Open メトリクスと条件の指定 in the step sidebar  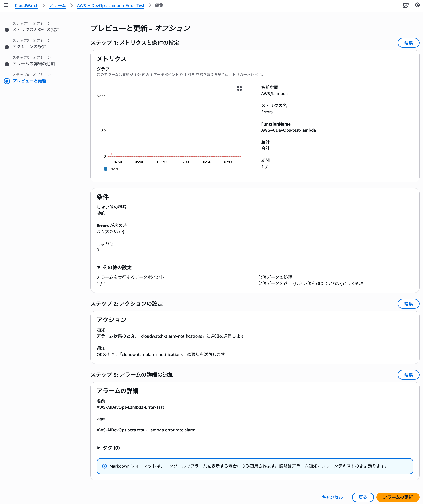[36, 30]
